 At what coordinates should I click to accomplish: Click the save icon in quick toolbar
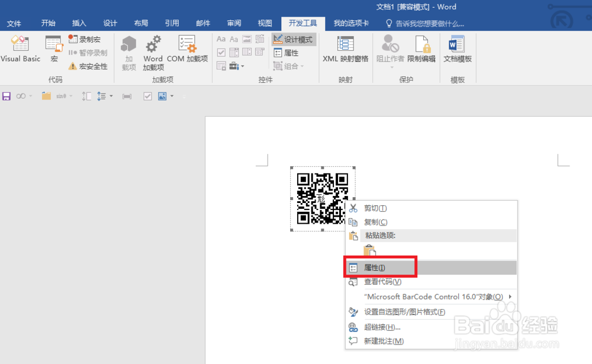(x=7, y=96)
